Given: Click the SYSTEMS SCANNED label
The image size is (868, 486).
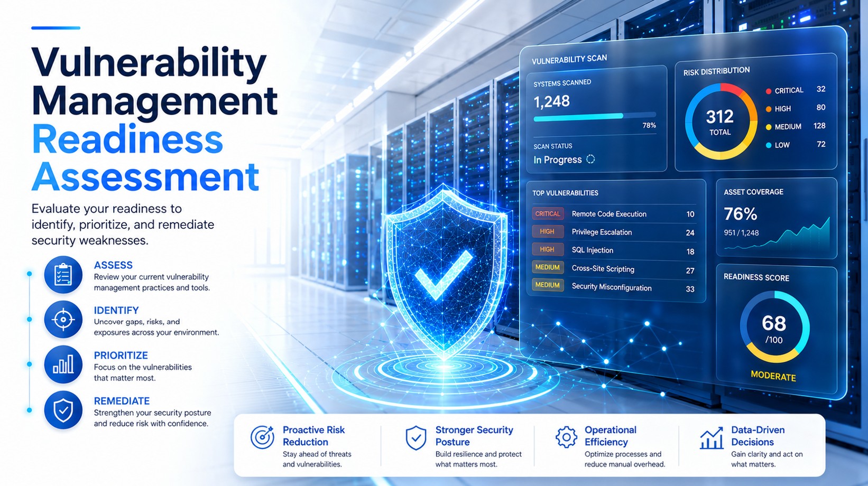Looking at the screenshot, I should click(x=562, y=83).
